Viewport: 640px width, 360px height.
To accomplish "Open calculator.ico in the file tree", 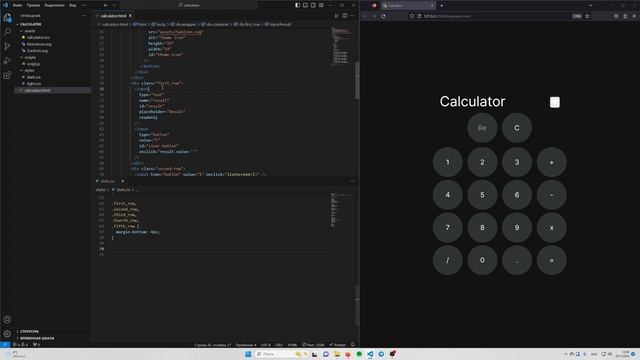I will click(x=38, y=37).
